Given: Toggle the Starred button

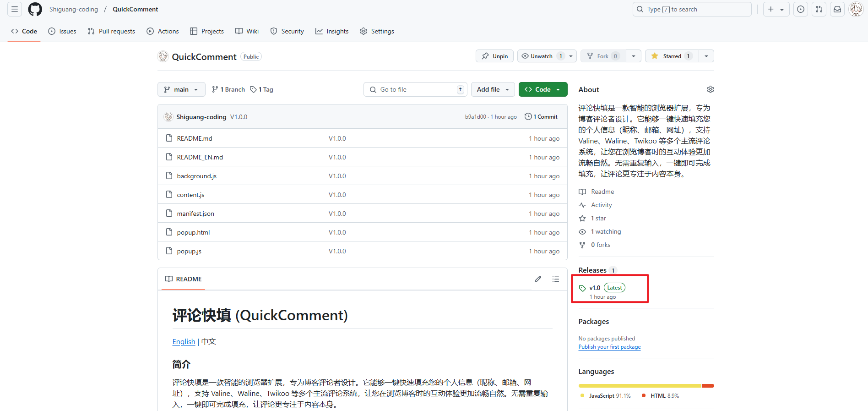Looking at the screenshot, I should point(672,56).
